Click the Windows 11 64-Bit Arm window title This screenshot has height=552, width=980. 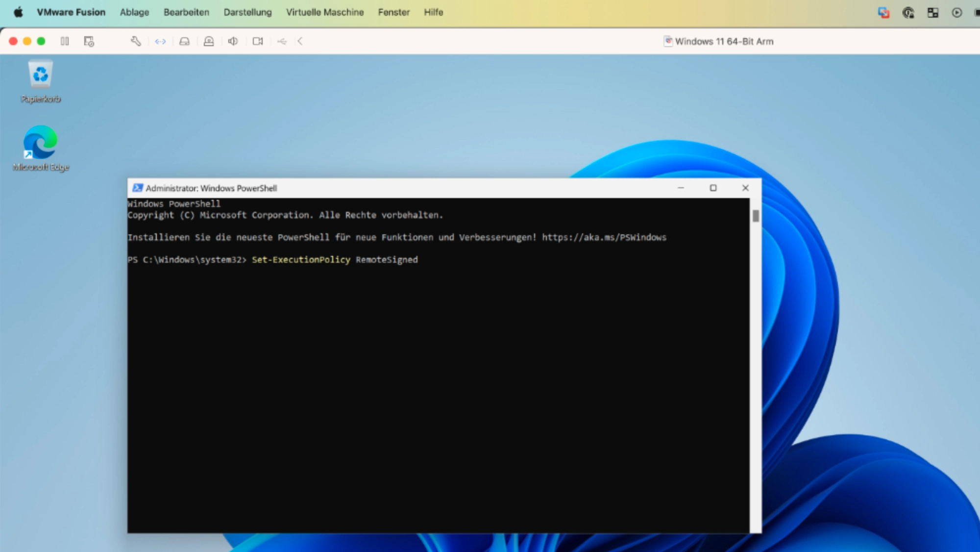click(724, 42)
